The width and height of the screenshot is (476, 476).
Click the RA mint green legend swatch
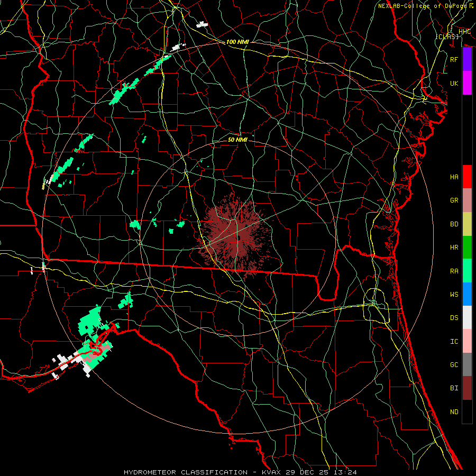467,271
